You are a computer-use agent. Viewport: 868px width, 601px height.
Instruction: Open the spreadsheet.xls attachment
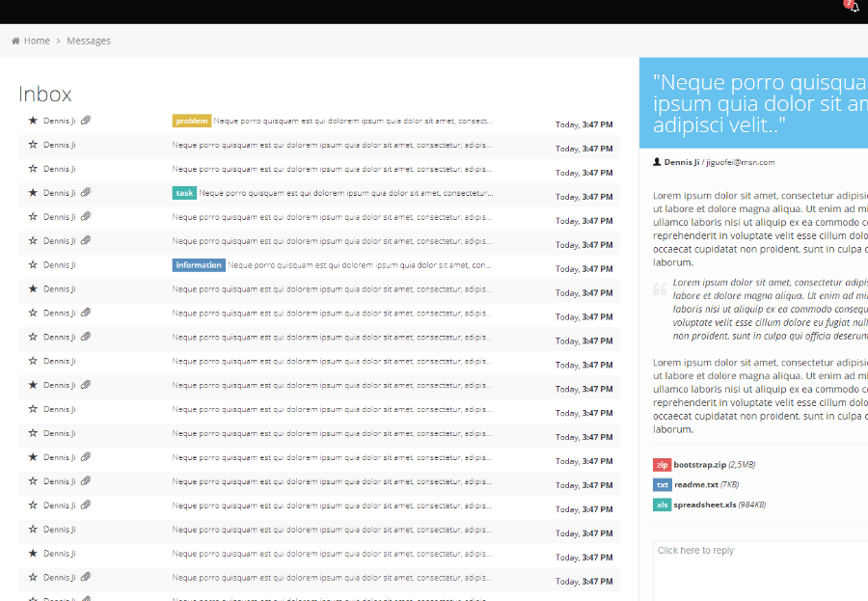click(x=706, y=505)
